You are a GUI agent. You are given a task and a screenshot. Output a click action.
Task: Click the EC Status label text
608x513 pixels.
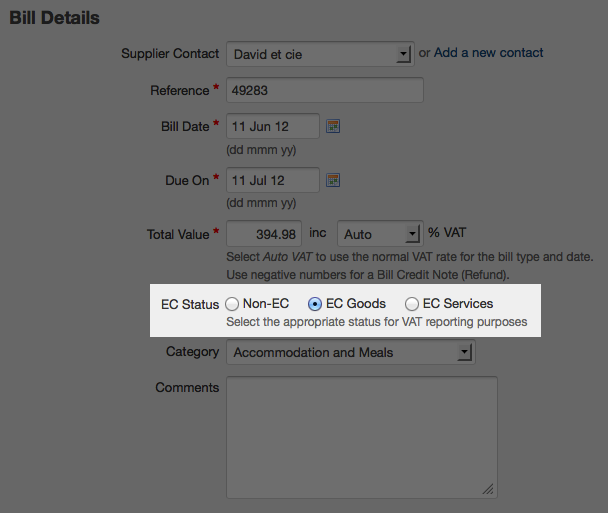point(189,304)
